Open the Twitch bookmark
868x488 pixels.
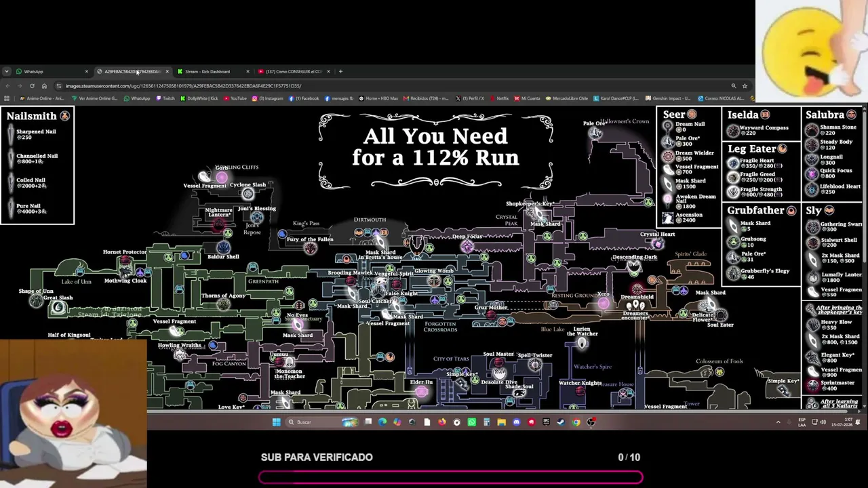165,98
